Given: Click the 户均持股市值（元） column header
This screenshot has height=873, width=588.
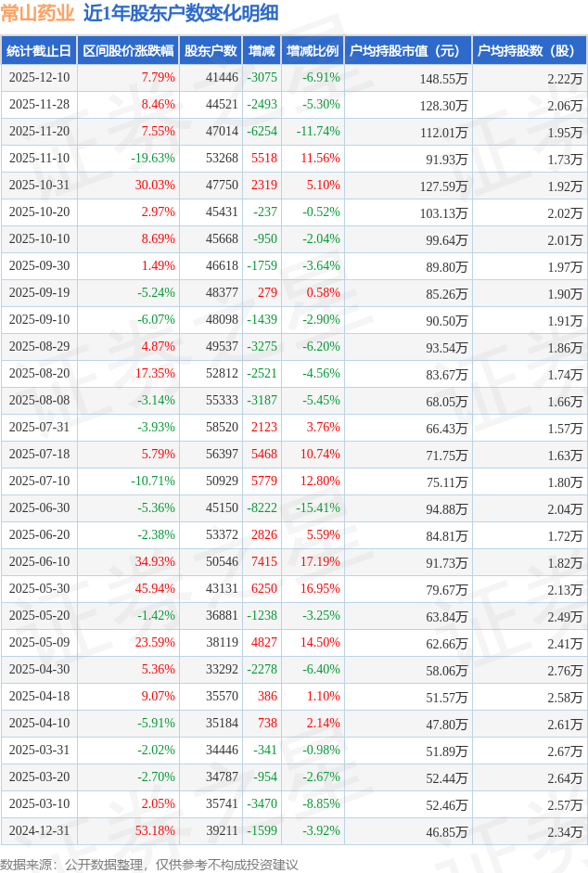Looking at the screenshot, I should coord(408,51).
